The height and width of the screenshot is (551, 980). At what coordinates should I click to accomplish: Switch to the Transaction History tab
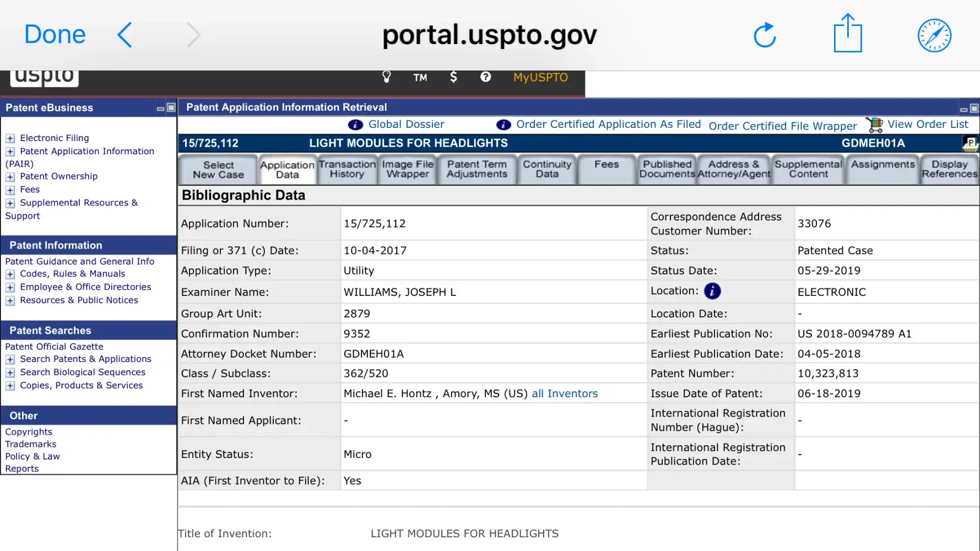(x=346, y=169)
